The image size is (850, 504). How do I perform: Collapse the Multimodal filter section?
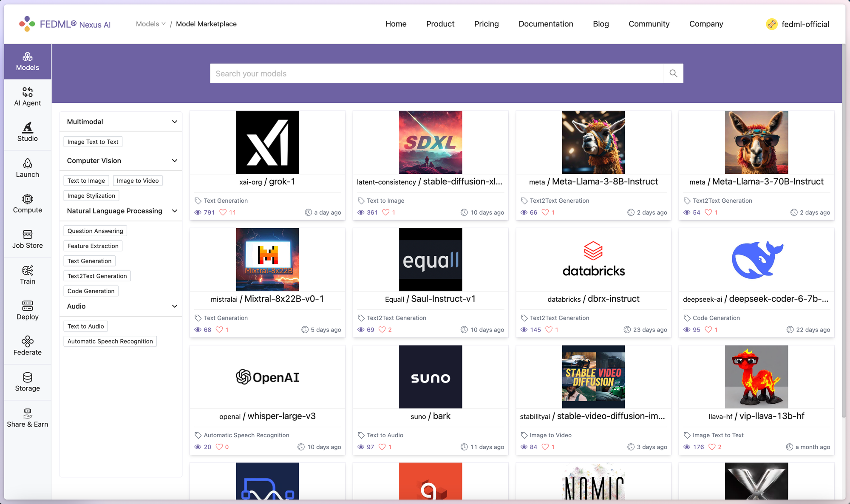174,122
